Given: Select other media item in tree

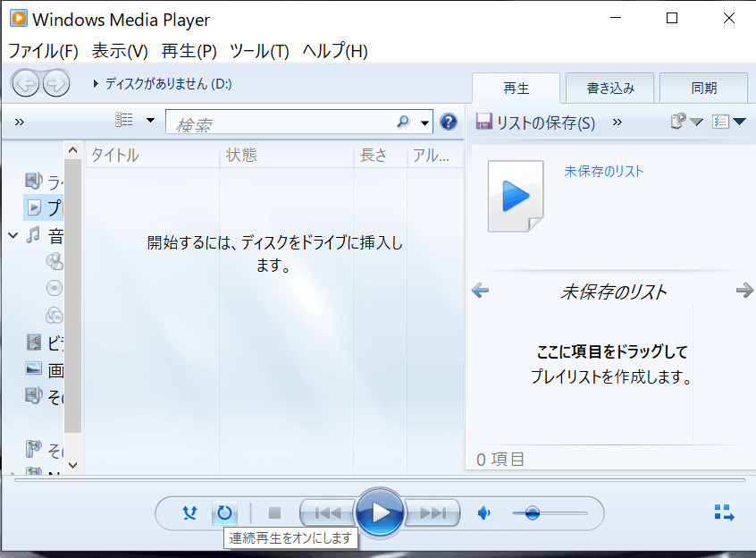Looking at the screenshot, I should tap(44, 396).
